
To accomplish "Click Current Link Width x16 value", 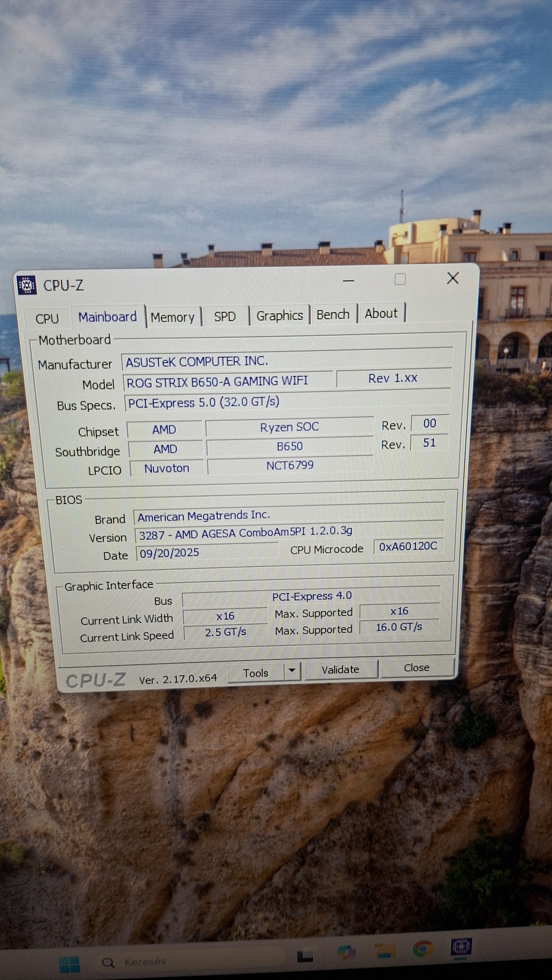I will pyautogui.click(x=225, y=616).
